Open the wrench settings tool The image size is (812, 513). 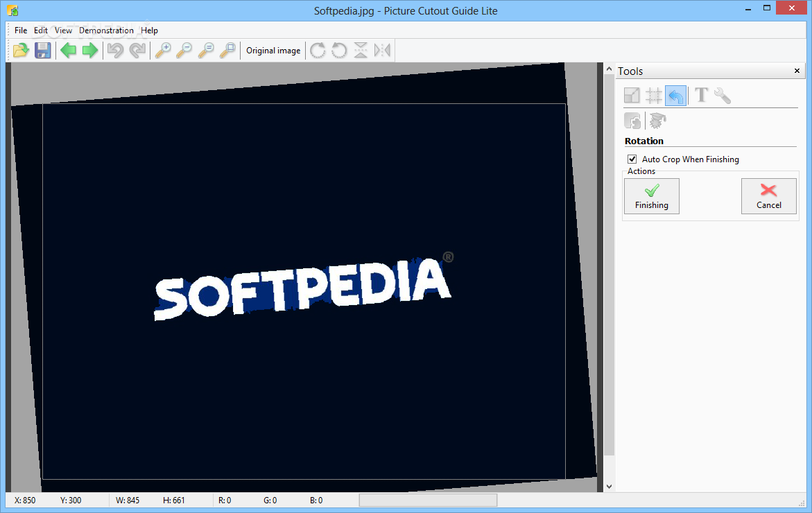click(723, 95)
